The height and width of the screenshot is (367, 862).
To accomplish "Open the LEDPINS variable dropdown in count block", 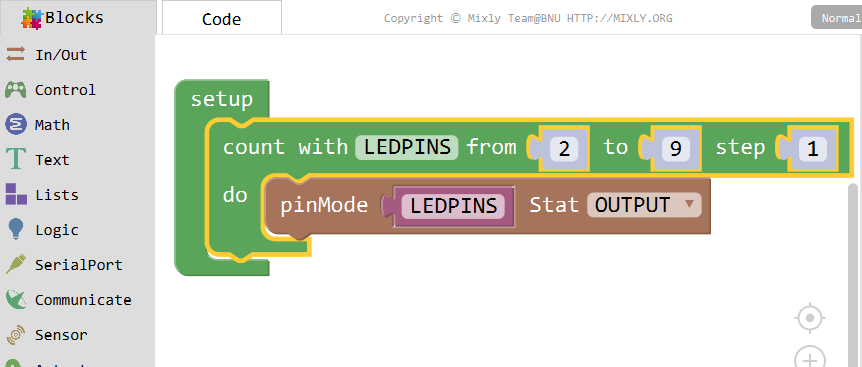I will tap(406, 147).
